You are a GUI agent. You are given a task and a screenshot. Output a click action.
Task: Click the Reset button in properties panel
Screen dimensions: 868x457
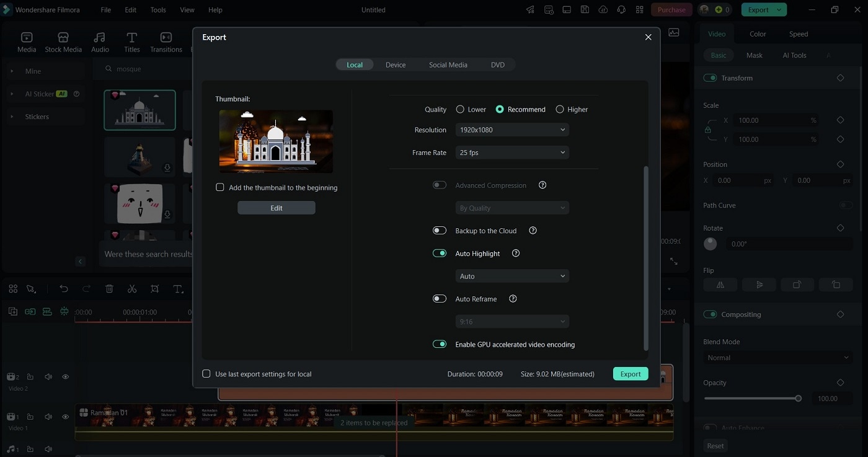pos(715,446)
